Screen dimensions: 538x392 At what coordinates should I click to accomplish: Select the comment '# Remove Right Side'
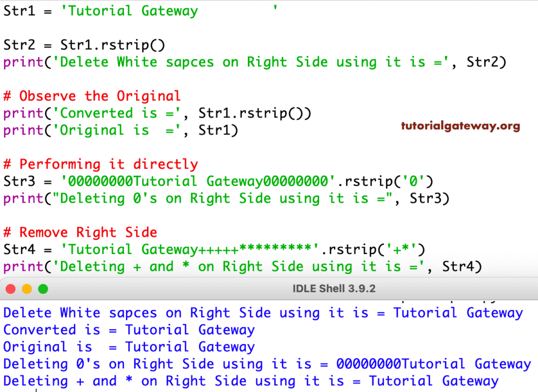(x=80, y=232)
